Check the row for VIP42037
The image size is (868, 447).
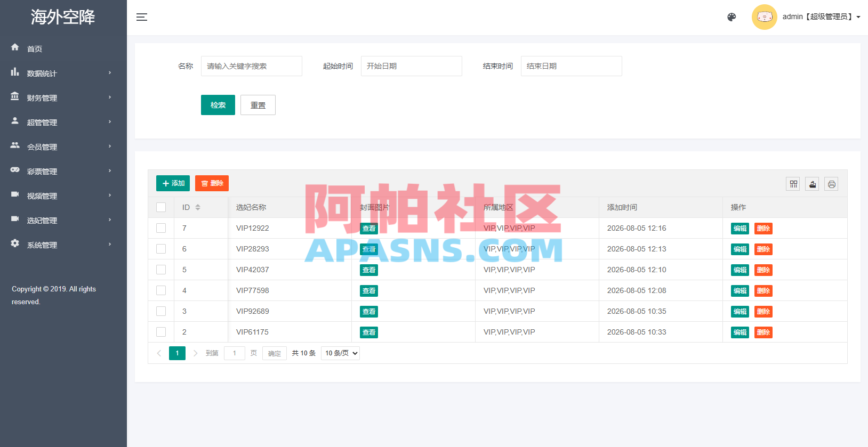click(x=161, y=270)
